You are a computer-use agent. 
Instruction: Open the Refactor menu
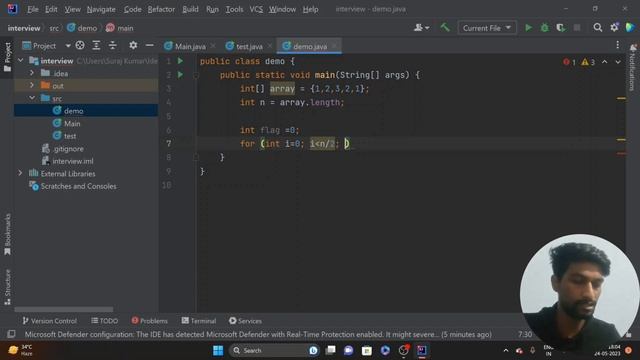[161, 9]
